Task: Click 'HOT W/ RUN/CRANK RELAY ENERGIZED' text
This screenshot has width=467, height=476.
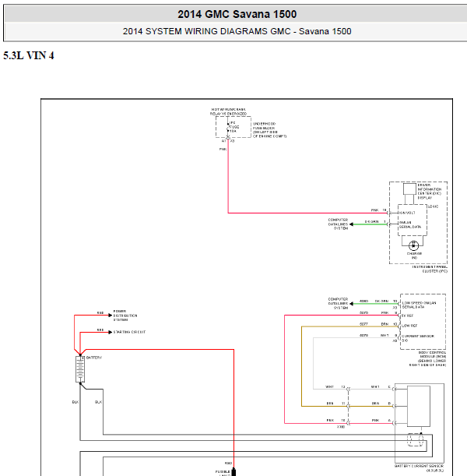Action: click(228, 111)
